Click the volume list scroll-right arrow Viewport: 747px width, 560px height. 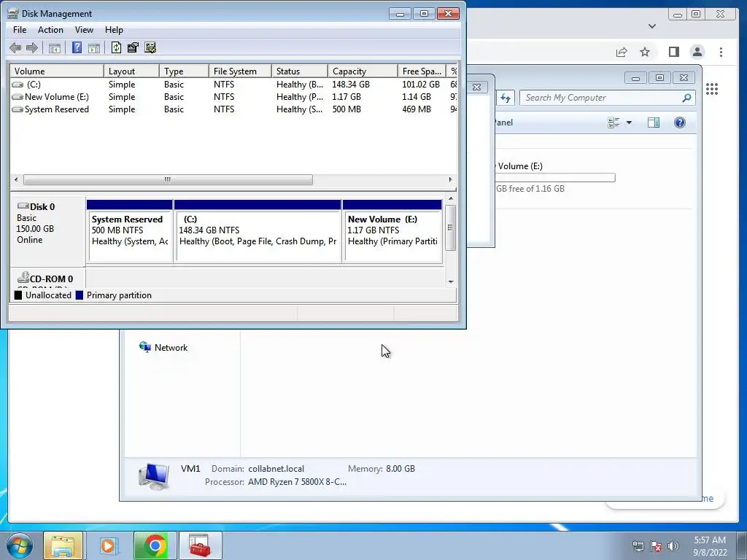[x=450, y=179]
